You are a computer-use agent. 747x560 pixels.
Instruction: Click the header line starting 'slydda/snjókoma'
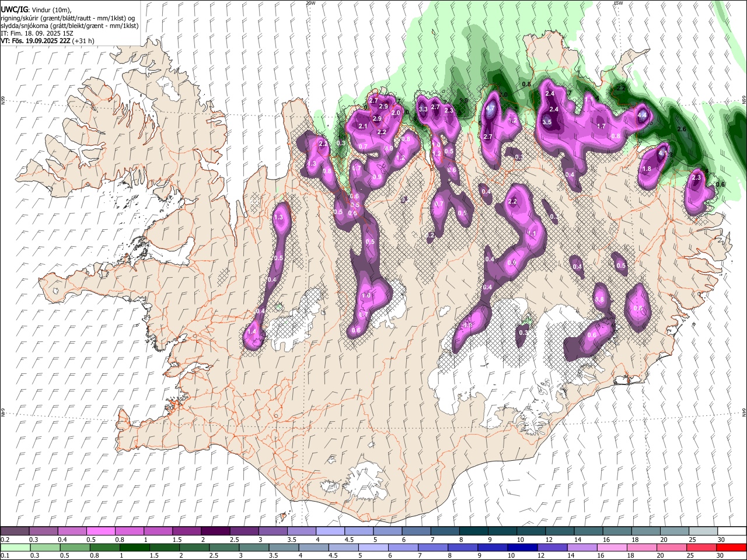[69, 26]
